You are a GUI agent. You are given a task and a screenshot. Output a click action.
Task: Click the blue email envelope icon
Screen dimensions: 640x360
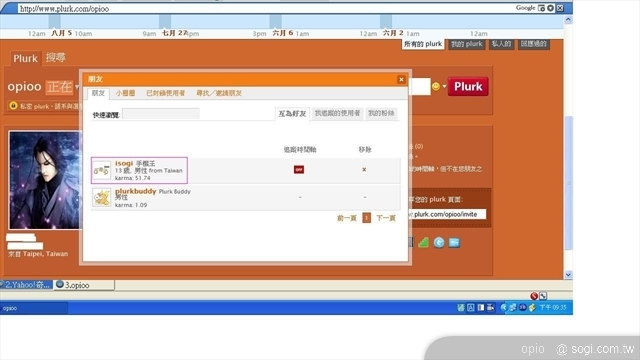[x=454, y=242]
